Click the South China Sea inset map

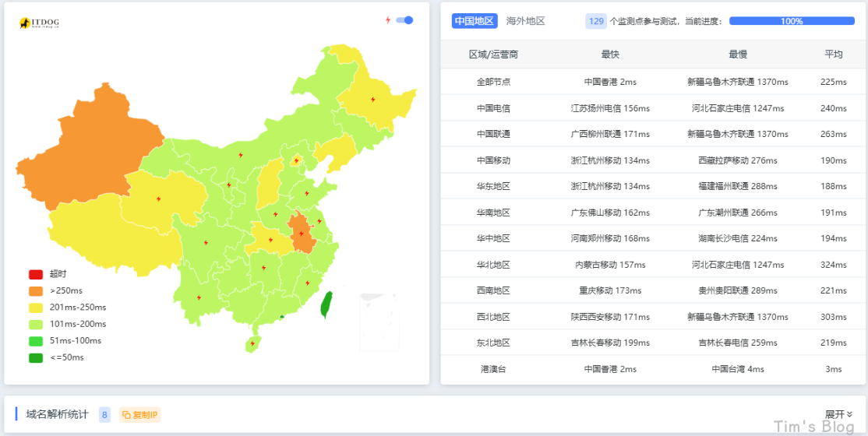pyautogui.click(x=379, y=322)
